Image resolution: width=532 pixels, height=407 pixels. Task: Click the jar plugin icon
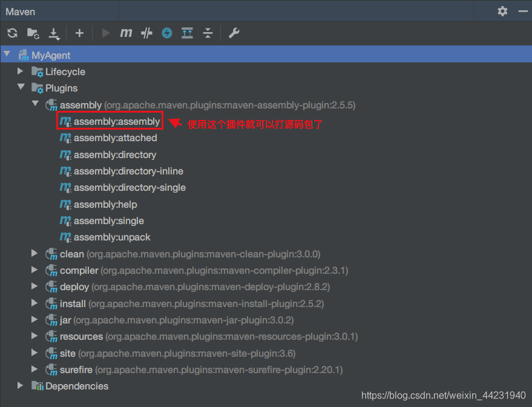tap(51, 320)
